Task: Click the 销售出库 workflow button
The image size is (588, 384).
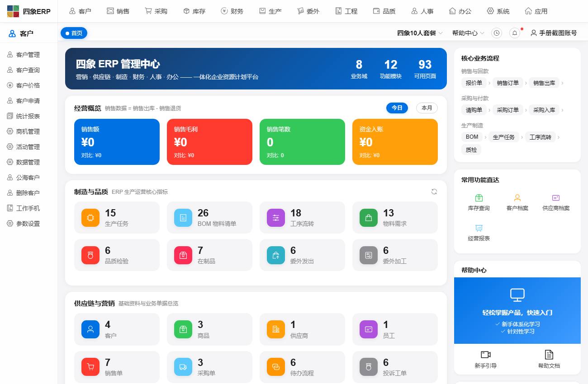Action: point(544,83)
